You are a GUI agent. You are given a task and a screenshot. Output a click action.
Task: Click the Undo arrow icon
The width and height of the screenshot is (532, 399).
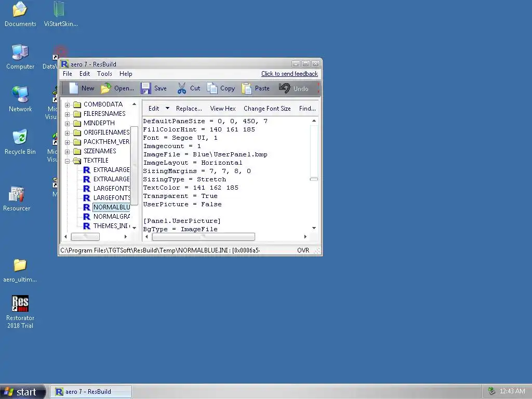point(284,88)
